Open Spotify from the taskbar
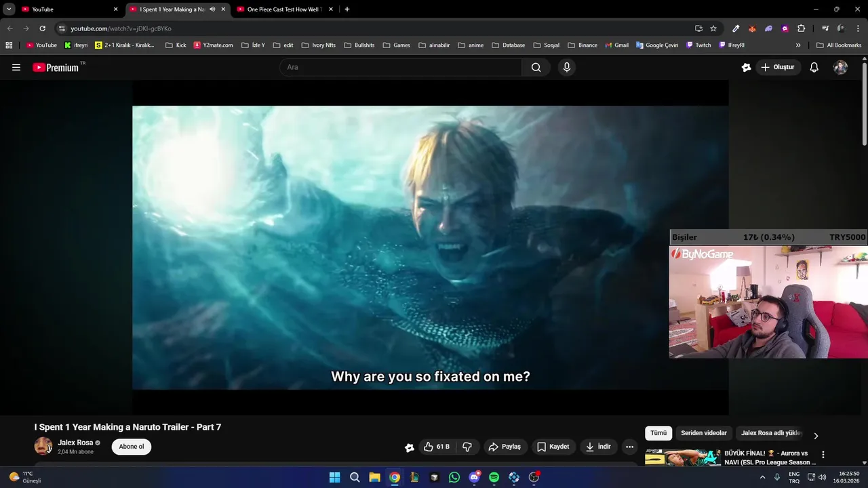This screenshot has height=488, width=868. 494,477
